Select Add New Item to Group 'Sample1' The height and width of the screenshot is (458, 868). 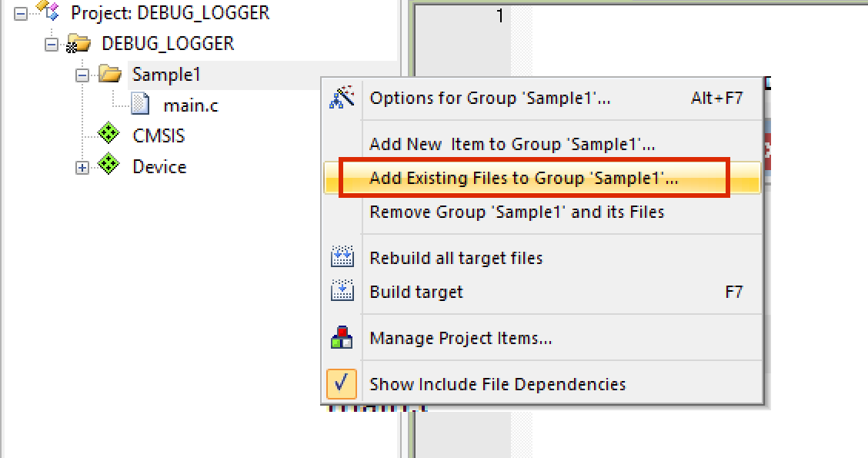pos(512,144)
